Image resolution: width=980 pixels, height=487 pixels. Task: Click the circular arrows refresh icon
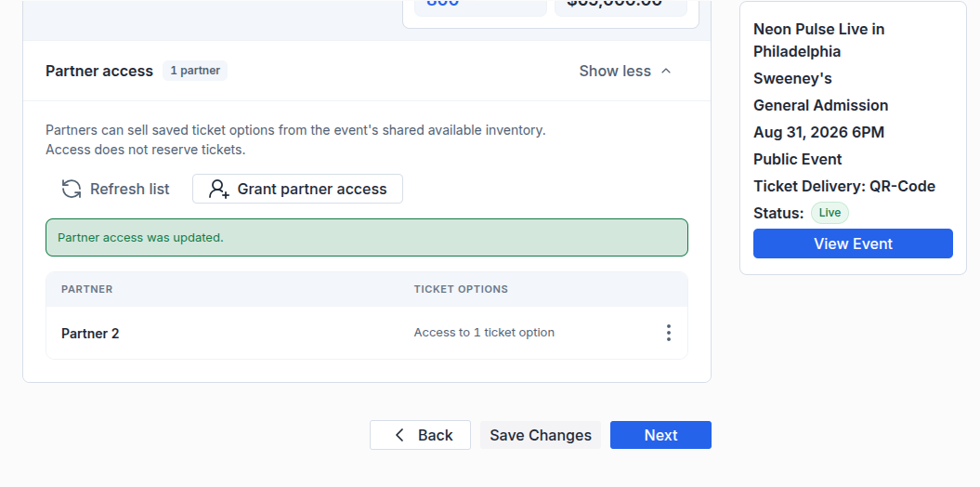[x=72, y=189]
